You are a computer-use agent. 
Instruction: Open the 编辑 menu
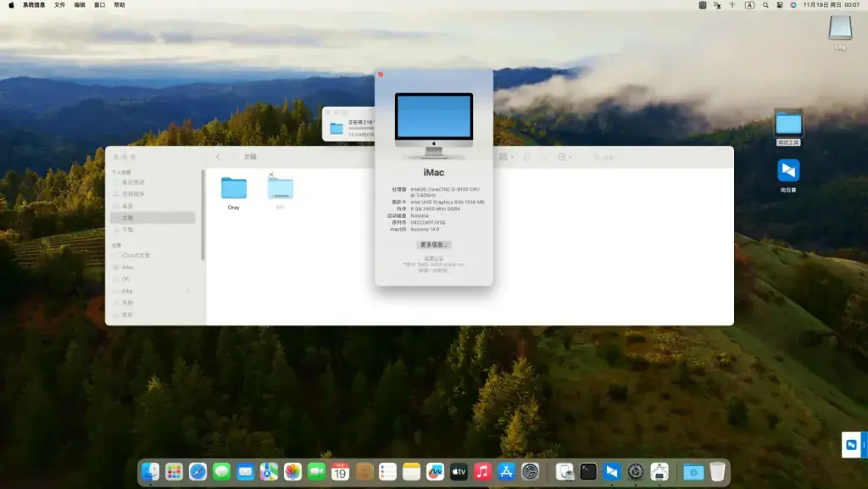pos(80,5)
